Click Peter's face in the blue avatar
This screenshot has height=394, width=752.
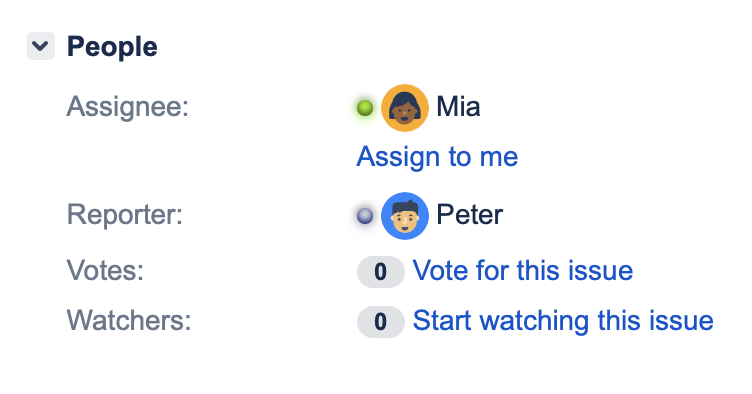[405, 220]
